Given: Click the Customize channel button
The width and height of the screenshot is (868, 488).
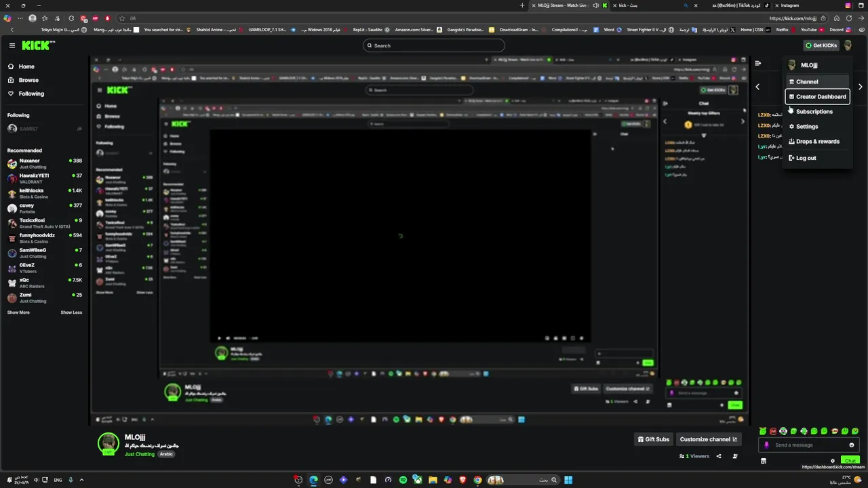Looking at the screenshot, I should [709, 439].
